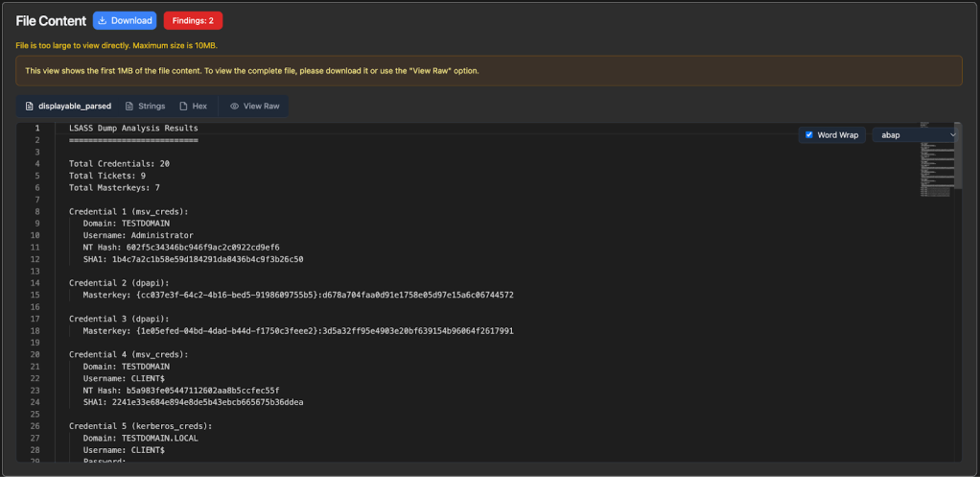The height and width of the screenshot is (477, 980).
Task: Click line number 20 in the gutter
Action: [x=35, y=354]
